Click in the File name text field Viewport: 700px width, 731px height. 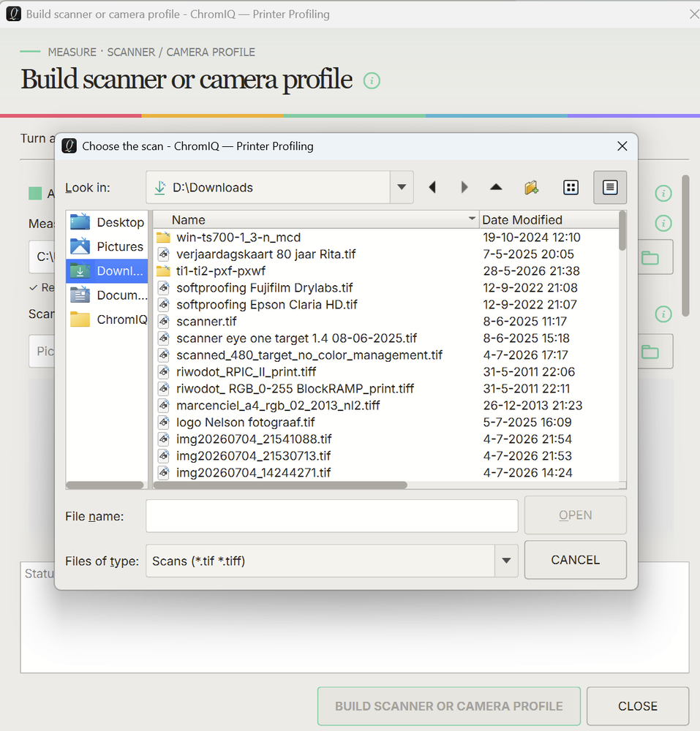tap(331, 516)
